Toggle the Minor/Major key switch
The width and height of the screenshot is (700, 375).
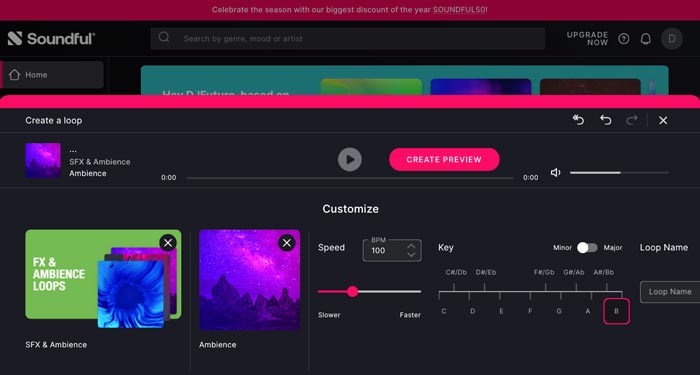(587, 248)
